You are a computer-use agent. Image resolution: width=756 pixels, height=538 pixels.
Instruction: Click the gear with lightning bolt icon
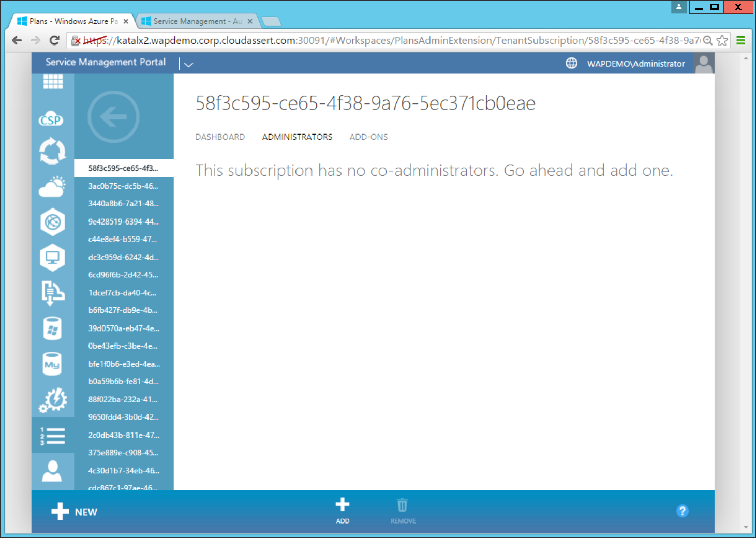52,400
